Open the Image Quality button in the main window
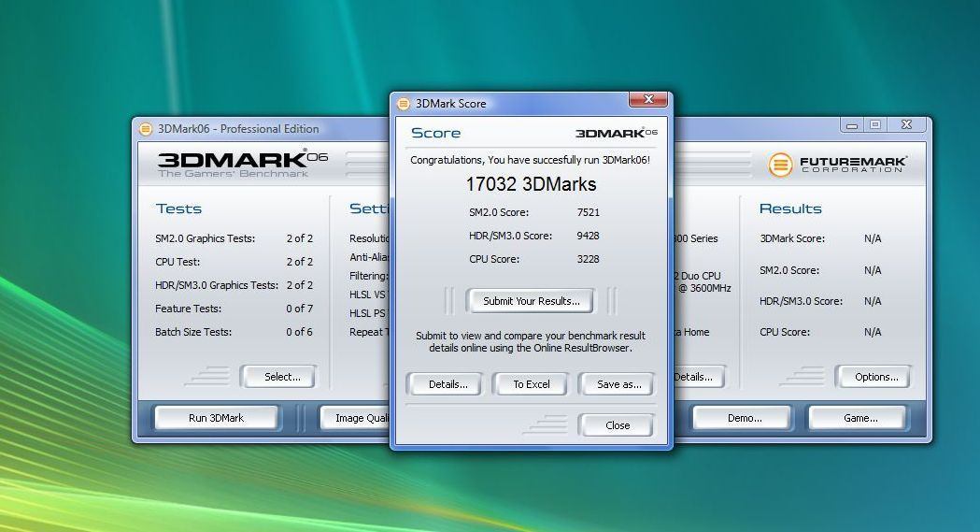This screenshot has width=980, height=532. pyautogui.click(x=355, y=418)
